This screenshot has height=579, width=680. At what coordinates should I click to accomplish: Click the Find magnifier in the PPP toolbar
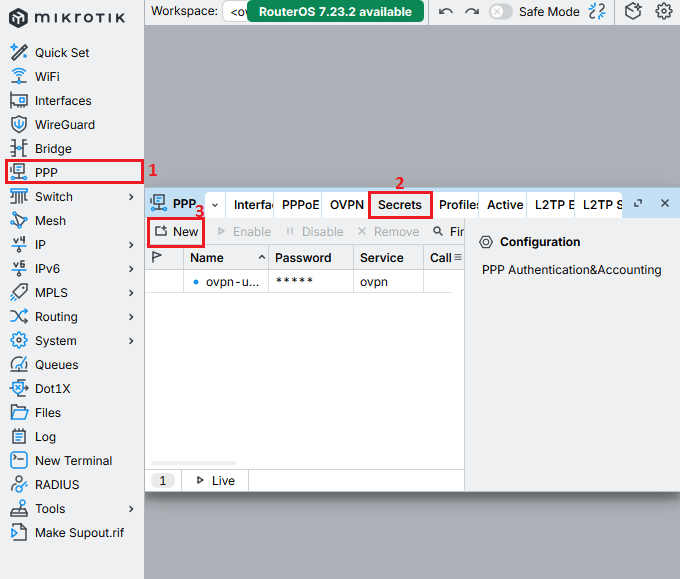tap(438, 231)
